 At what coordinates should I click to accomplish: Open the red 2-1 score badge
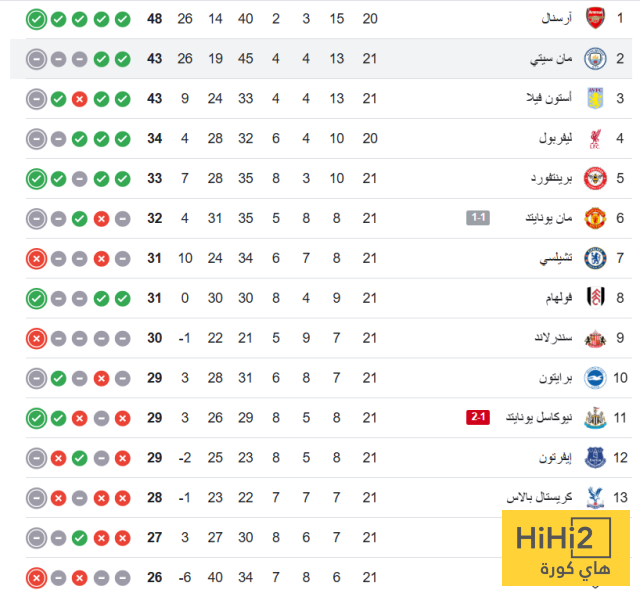477,417
